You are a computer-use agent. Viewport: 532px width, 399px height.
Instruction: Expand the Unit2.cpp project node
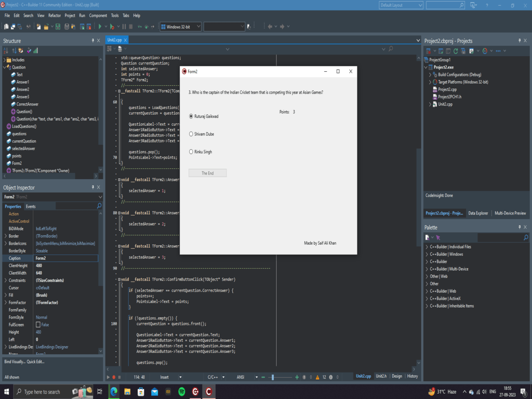click(x=430, y=104)
